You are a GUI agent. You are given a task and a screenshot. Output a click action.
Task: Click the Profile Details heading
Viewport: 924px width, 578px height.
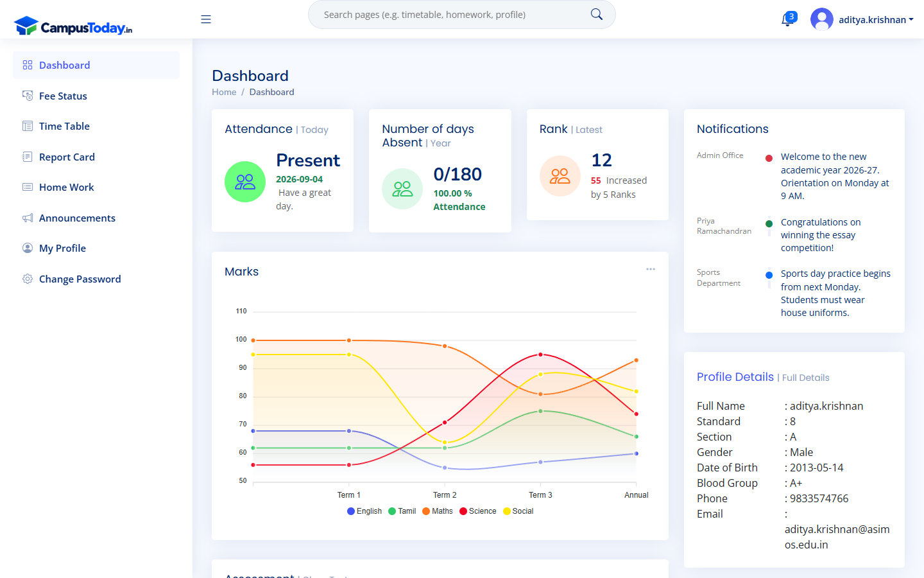click(735, 377)
